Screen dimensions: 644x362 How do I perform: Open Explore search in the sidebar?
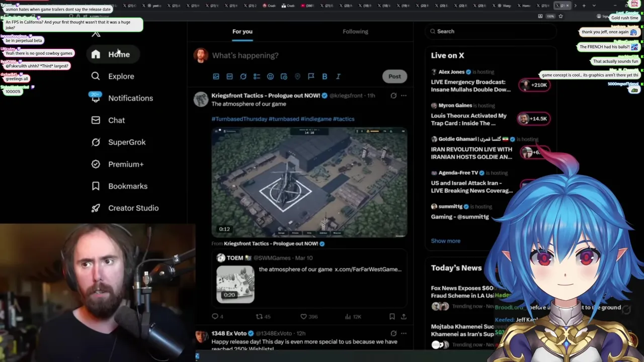click(x=113, y=76)
